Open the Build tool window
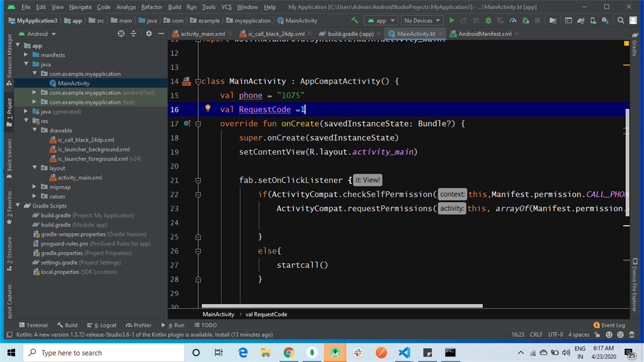 67,325
